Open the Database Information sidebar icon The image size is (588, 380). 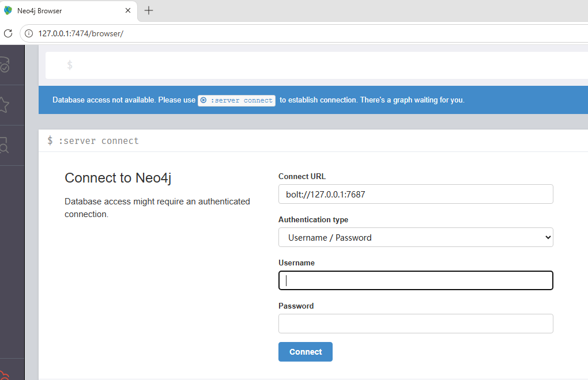5,64
